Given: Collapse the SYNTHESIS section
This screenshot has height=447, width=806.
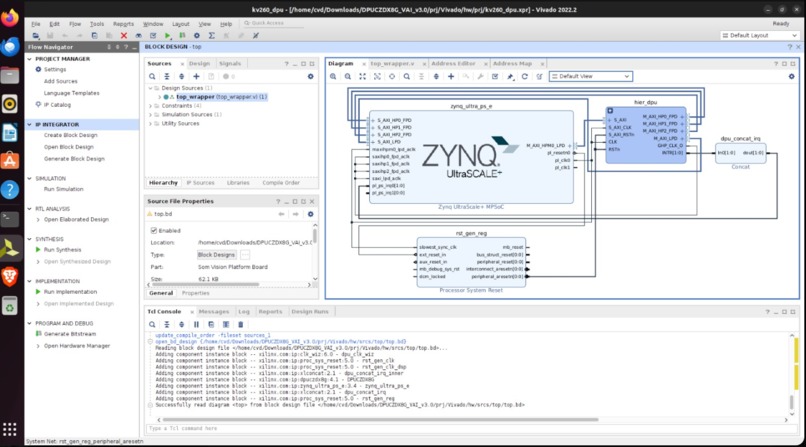Looking at the screenshot, I should click(x=29, y=239).
